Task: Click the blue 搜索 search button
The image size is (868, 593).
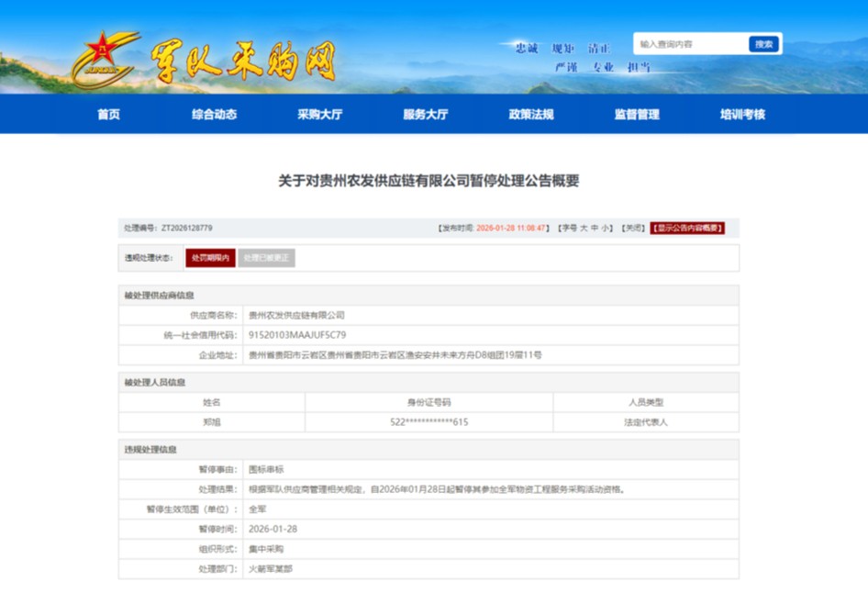Action: coord(762,44)
